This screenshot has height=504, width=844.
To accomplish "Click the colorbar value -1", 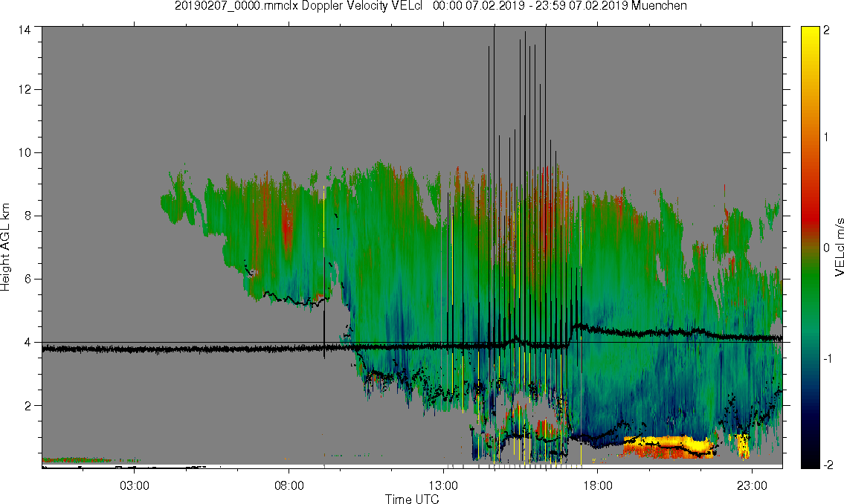I will [x=828, y=358].
